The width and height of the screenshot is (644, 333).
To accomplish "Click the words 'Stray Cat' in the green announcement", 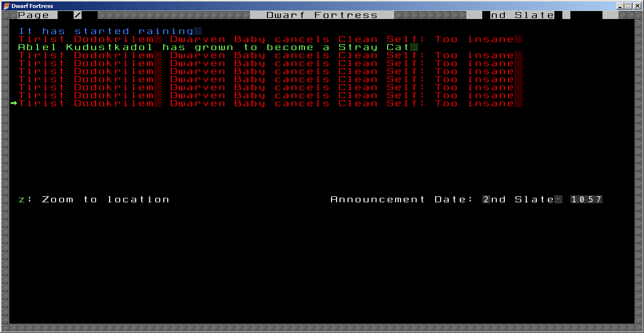I will coord(374,48).
